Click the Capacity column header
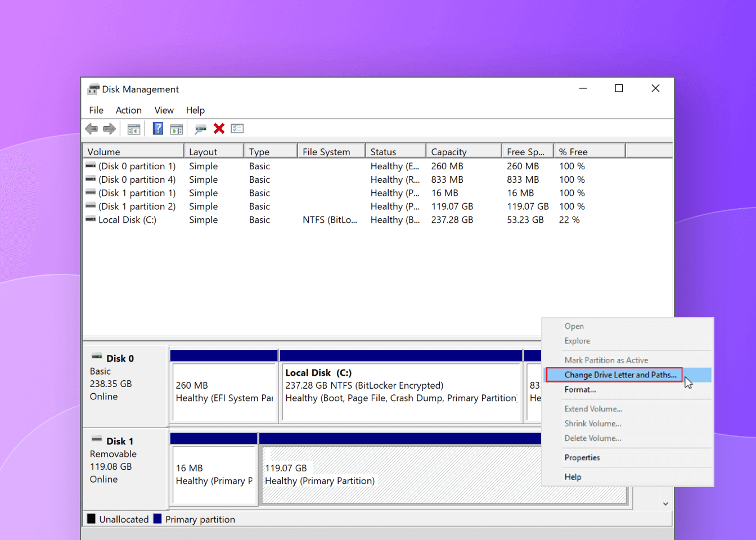Viewport: 756px width, 540px height. pyautogui.click(x=448, y=151)
